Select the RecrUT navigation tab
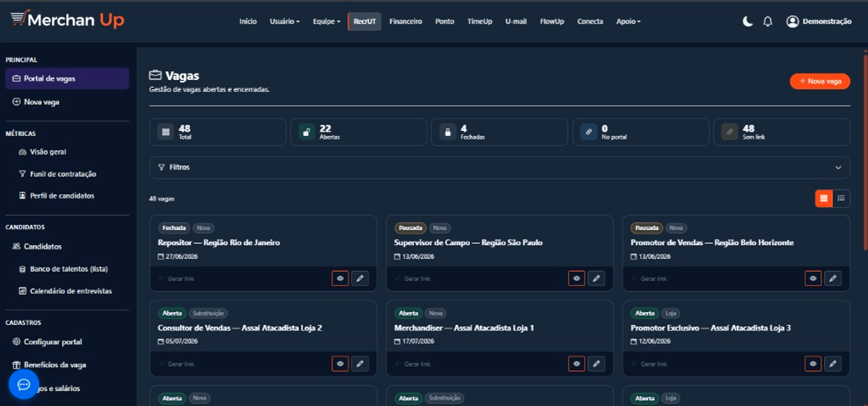 coord(365,21)
